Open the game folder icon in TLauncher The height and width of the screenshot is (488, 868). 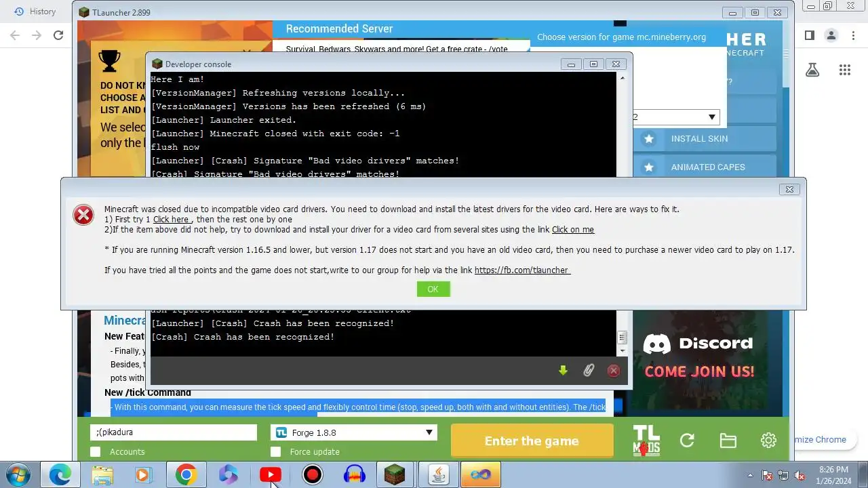pos(728,441)
